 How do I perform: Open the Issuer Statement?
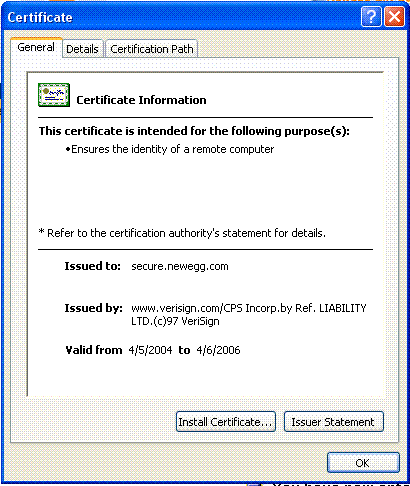click(x=334, y=422)
